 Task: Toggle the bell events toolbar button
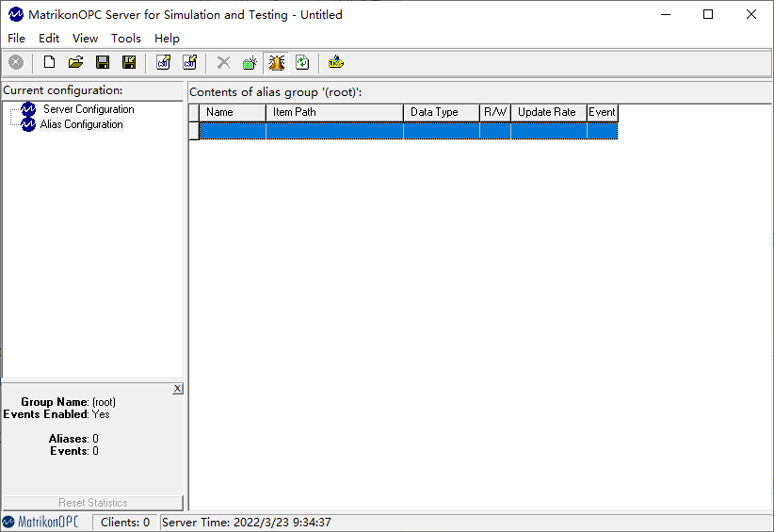click(277, 63)
